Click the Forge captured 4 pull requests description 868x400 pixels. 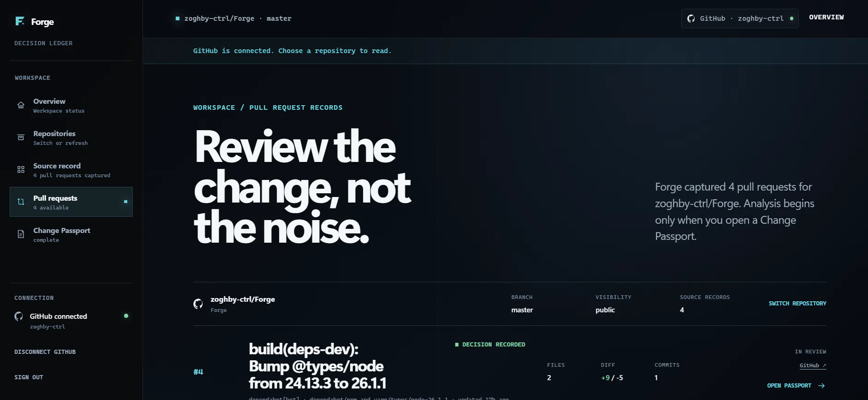(735, 211)
